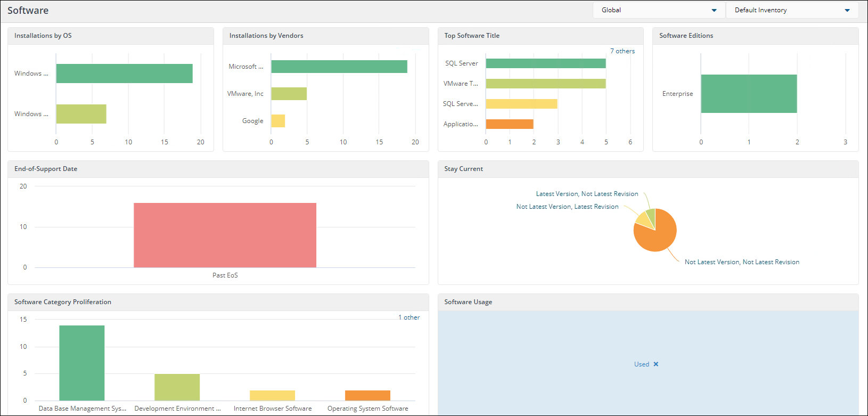Select the Google vendor bar

[278, 121]
